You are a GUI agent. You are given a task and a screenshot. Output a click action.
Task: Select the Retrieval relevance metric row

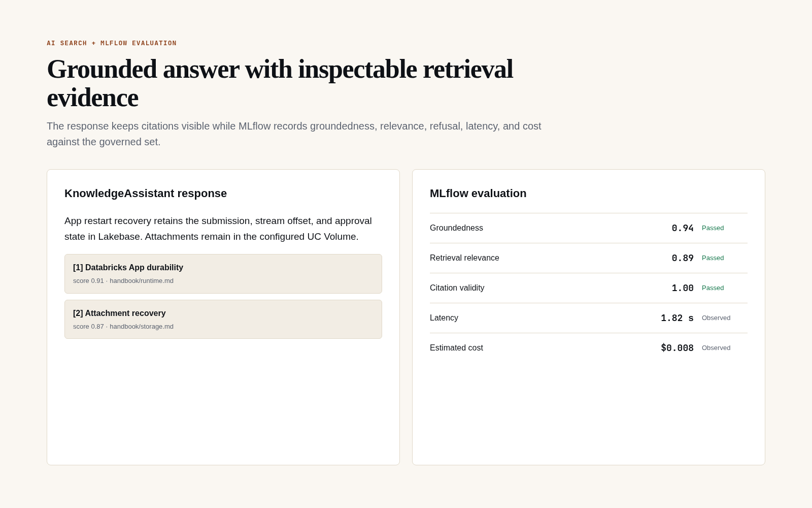(589, 258)
